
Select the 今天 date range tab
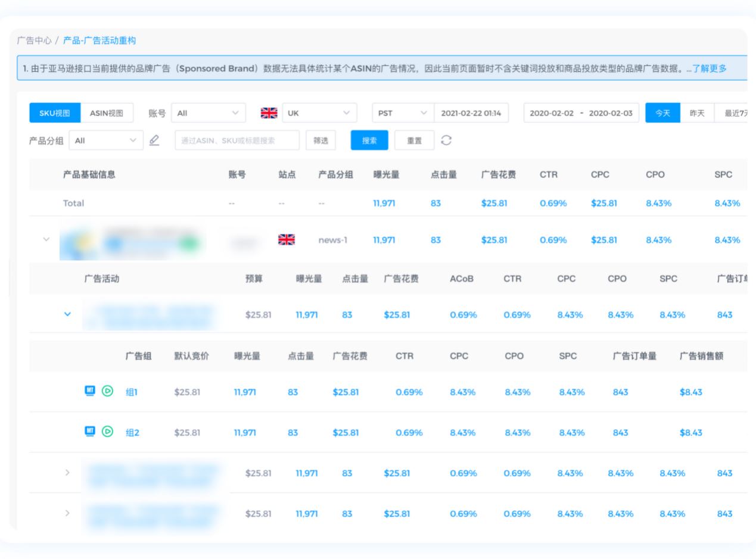pos(663,113)
